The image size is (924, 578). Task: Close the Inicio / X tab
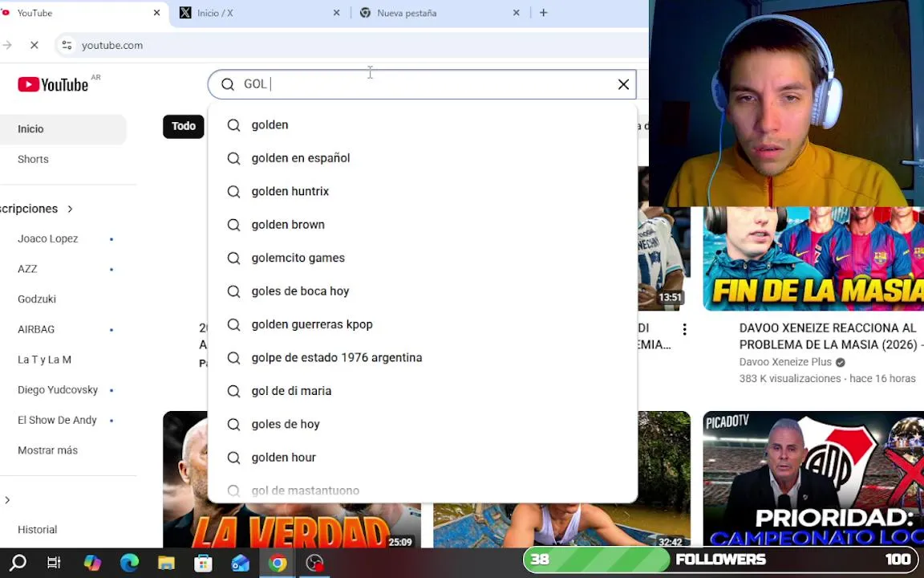coord(337,13)
